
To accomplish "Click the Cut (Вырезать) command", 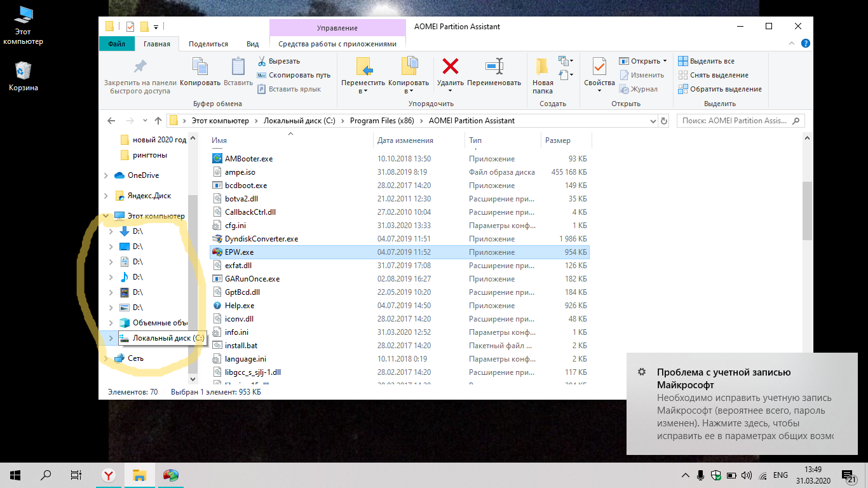I will (x=278, y=61).
